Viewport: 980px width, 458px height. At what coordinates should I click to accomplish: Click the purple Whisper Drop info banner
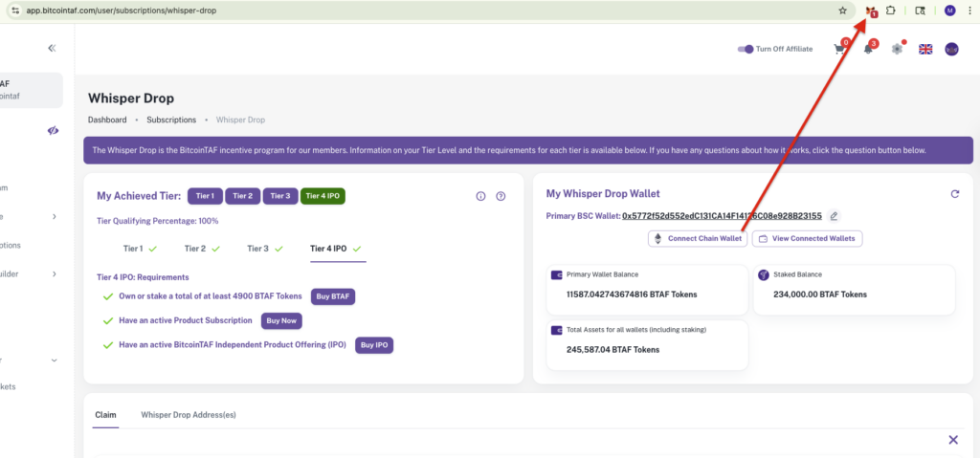pyautogui.click(x=528, y=150)
